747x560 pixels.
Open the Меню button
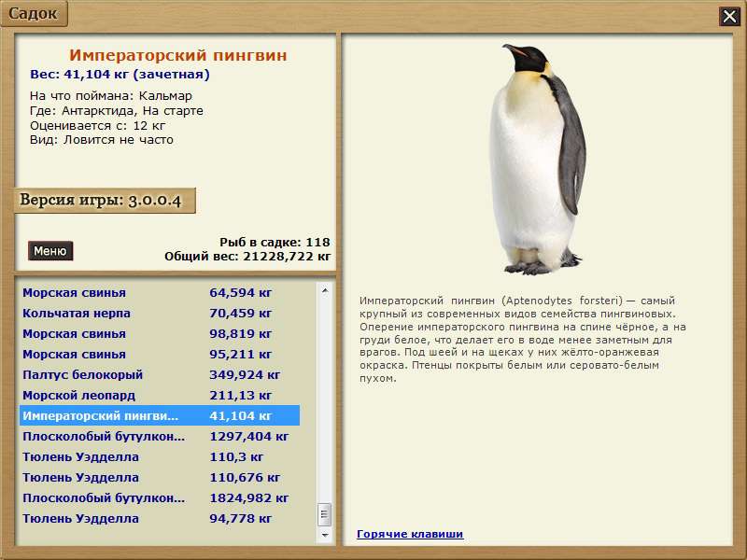click(x=50, y=251)
